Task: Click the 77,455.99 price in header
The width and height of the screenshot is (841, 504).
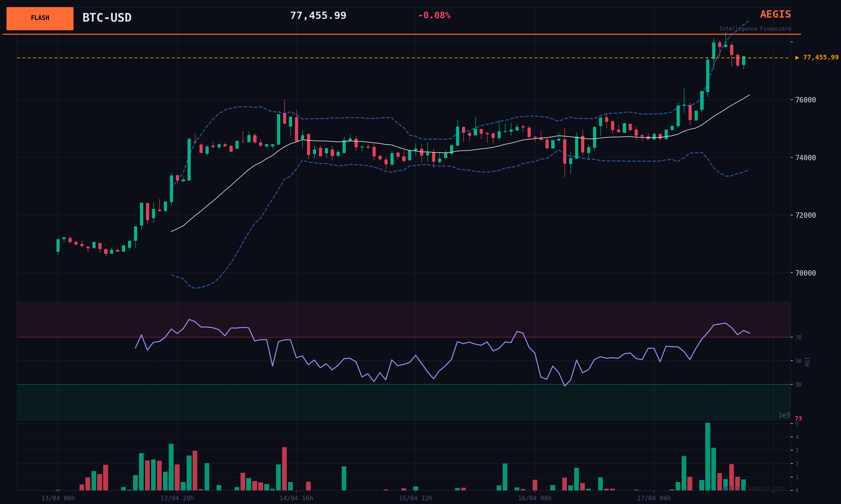Action: click(318, 16)
